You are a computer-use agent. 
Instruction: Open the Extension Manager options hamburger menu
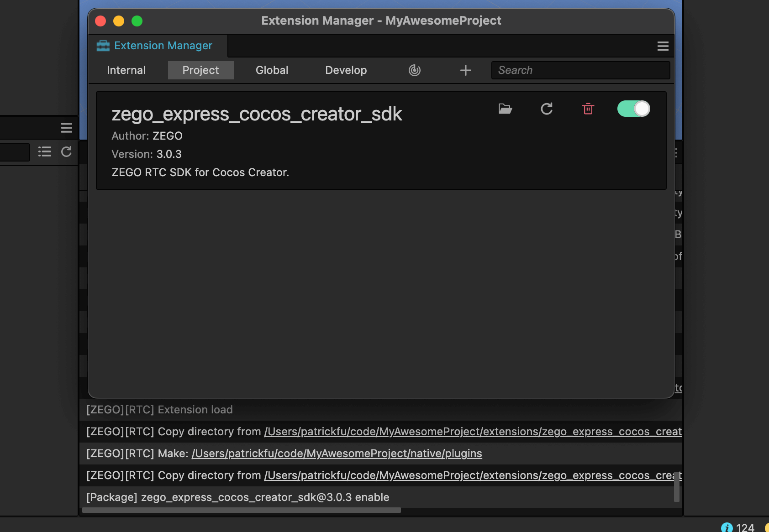coord(663,46)
